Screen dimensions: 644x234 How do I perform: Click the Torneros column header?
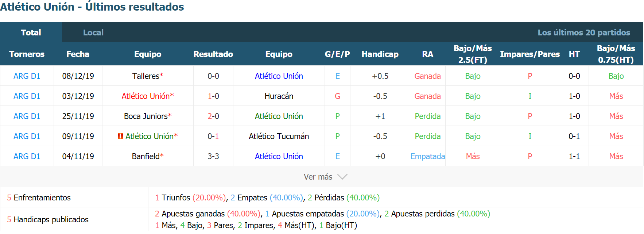pos(27,54)
